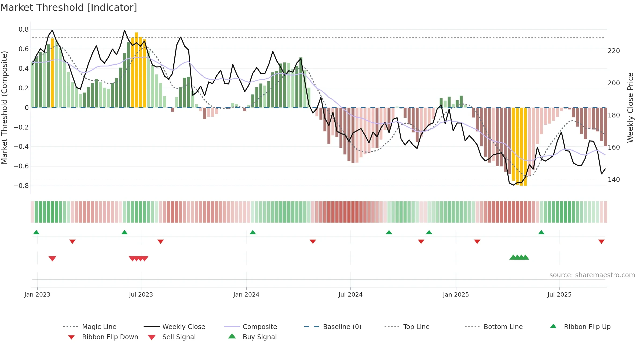
Task: Select the Ribbon Flip Down triangle between Jan and Jul 2024
Action: click(x=313, y=242)
